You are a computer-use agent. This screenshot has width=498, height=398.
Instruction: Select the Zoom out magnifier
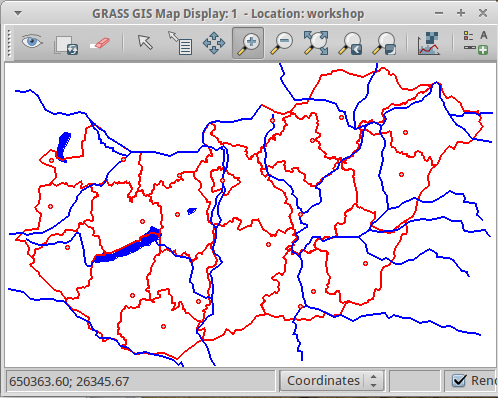pos(282,43)
